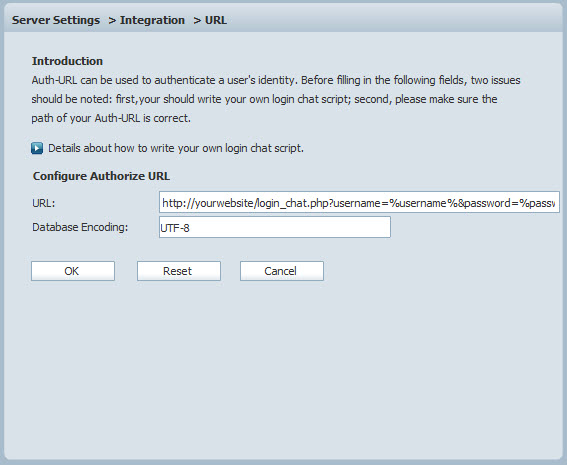Screen dimensions: 567x465
Task: Click the Introduction heading
Action: click(x=67, y=61)
